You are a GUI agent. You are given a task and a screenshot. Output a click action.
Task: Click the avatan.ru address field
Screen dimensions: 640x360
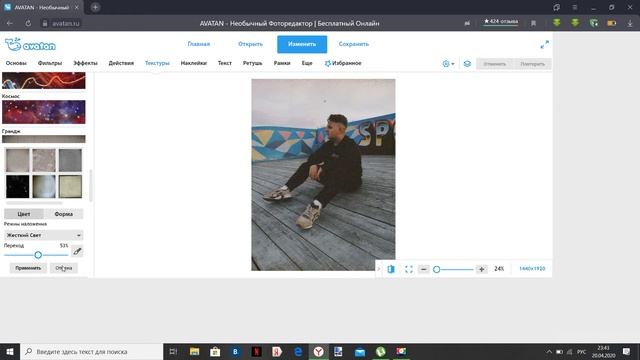coord(61,24)
